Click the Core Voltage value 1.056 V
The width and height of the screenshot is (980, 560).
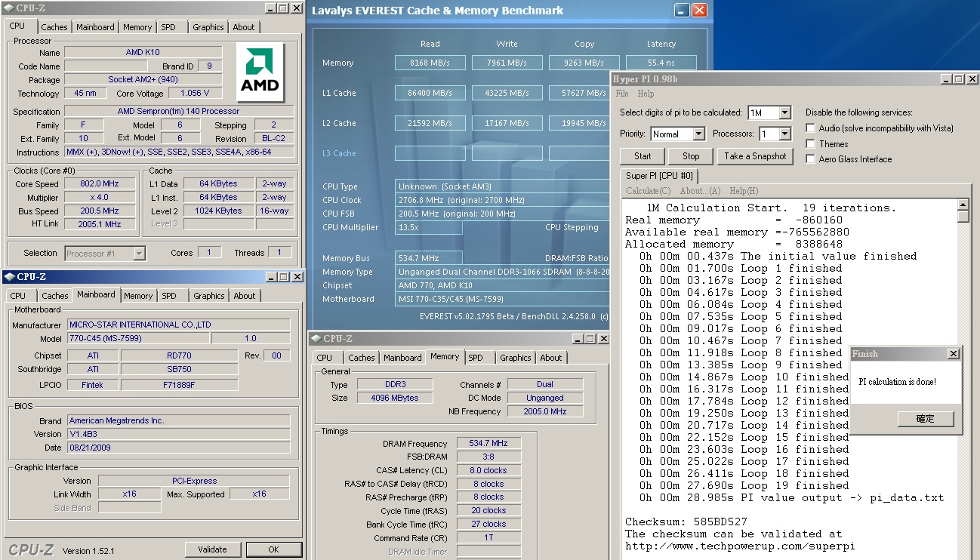coord(195,93)
